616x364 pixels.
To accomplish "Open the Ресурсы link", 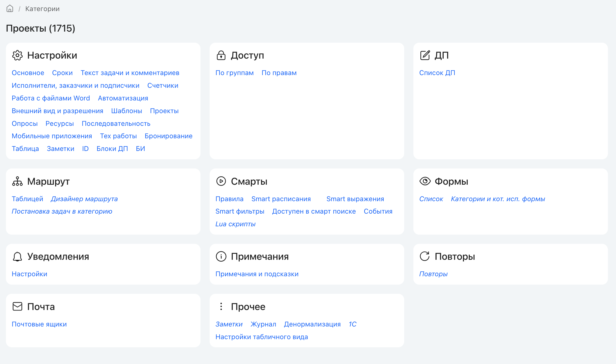I will point(60,124).
